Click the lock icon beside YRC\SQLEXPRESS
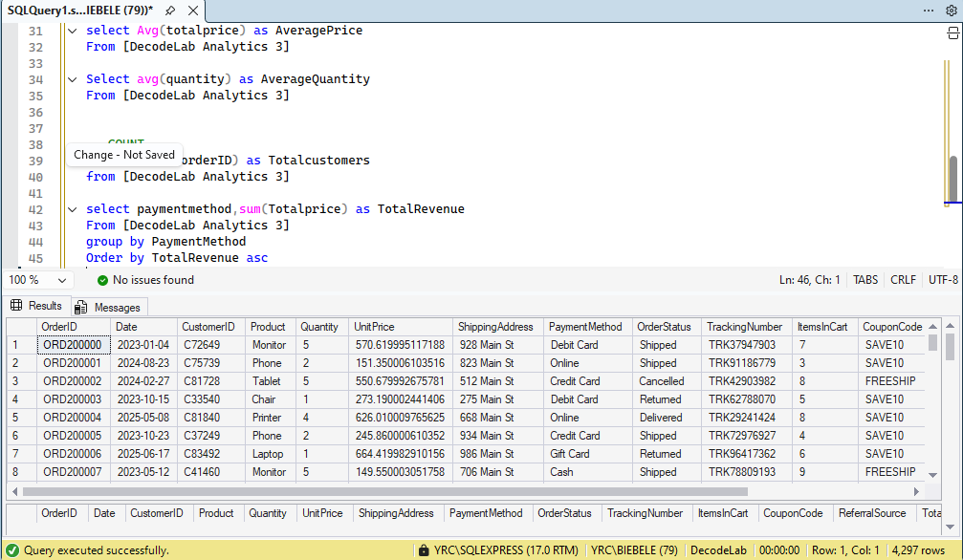This screenshot has width=963, height=560. [x=424, y=550]
